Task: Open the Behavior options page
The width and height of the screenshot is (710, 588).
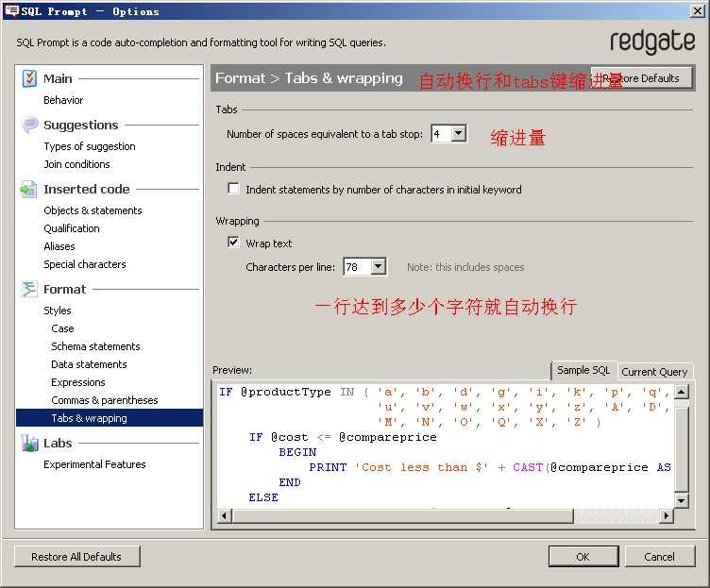Action: [63, 100]
